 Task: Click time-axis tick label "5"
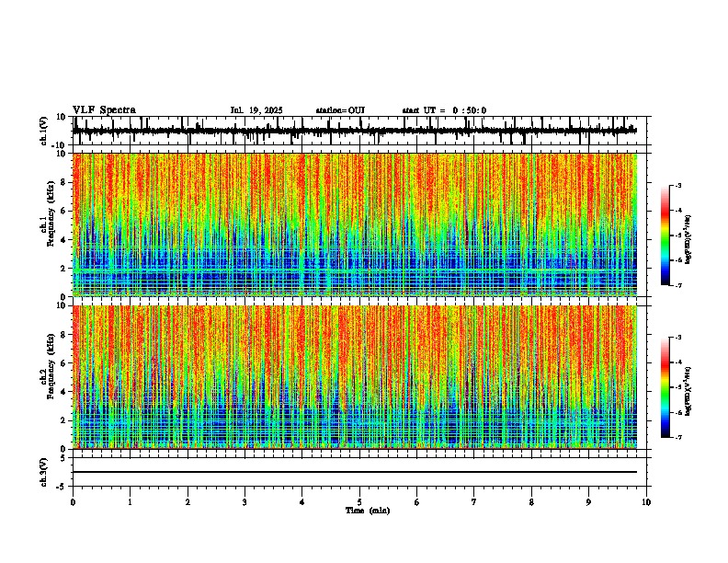point(359,502)
